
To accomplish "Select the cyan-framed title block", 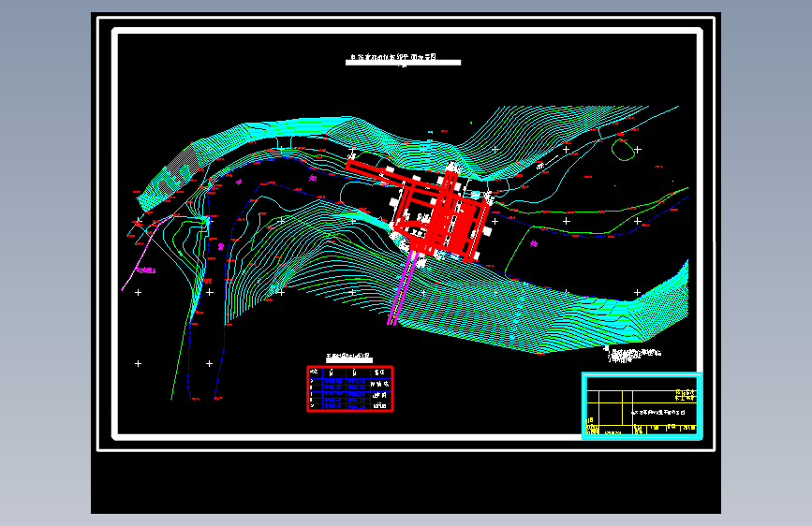I will tap(642, 406).
